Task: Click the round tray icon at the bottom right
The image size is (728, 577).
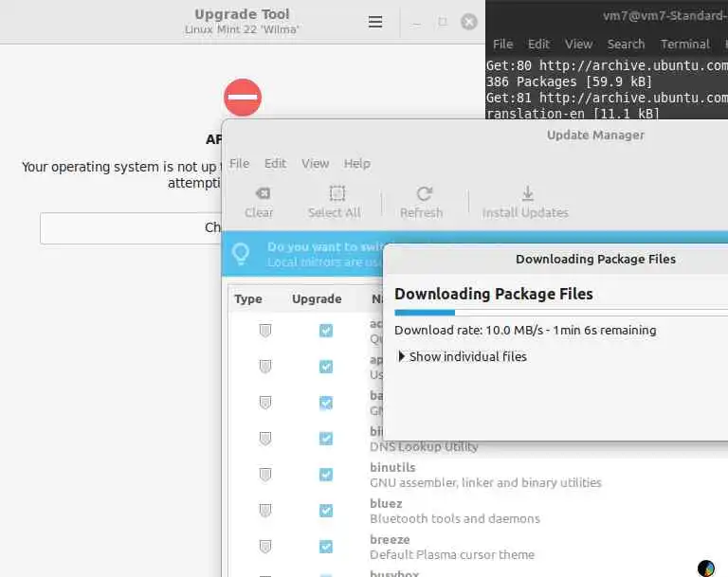Action: [706, 568]
